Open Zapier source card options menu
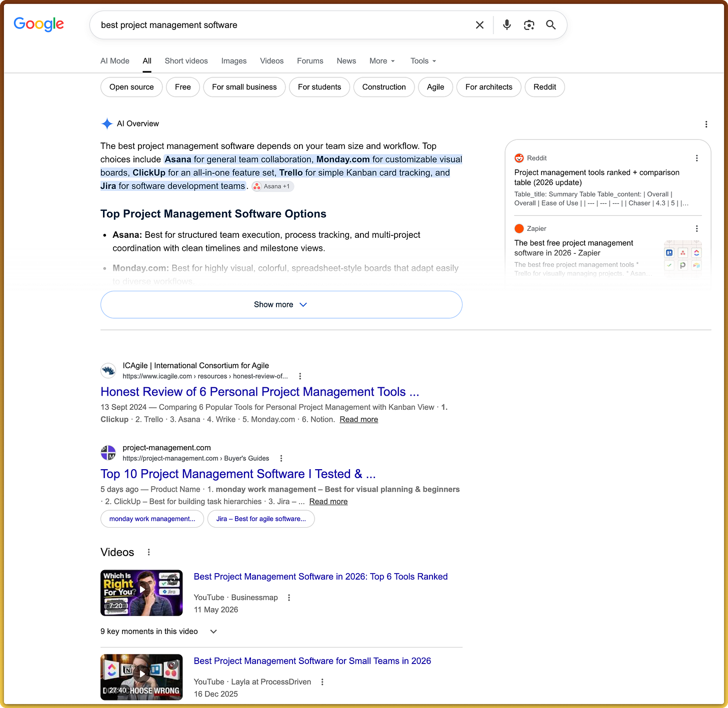728x708 pixels. pos(696,228)
